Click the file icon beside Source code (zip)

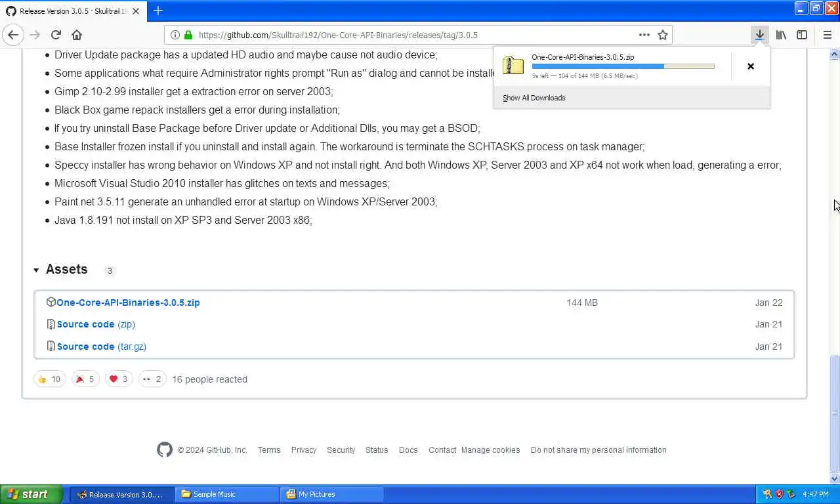51,324
